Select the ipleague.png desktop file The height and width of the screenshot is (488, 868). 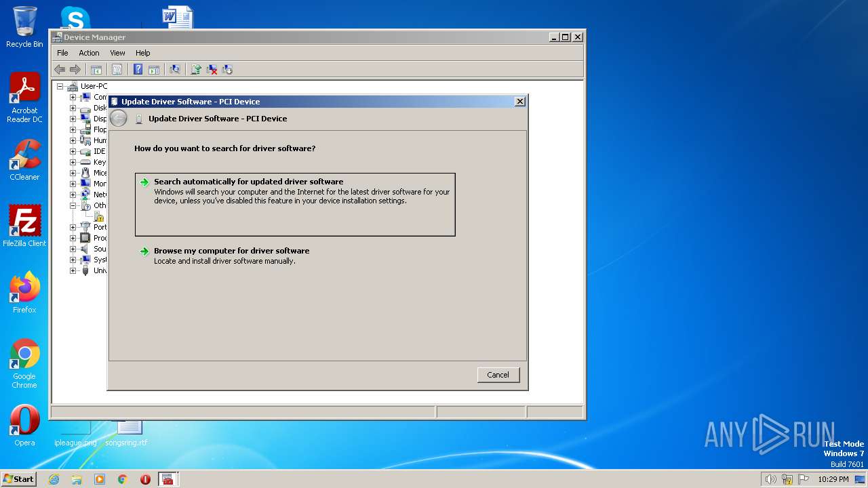click(75, 432)
